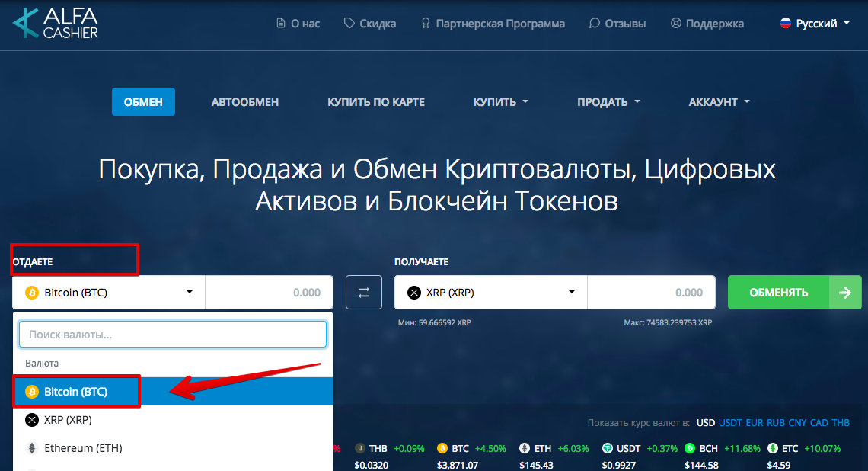
Task: Choose Bitcoin (BTC) from the currency list
Action: [173, 392]
